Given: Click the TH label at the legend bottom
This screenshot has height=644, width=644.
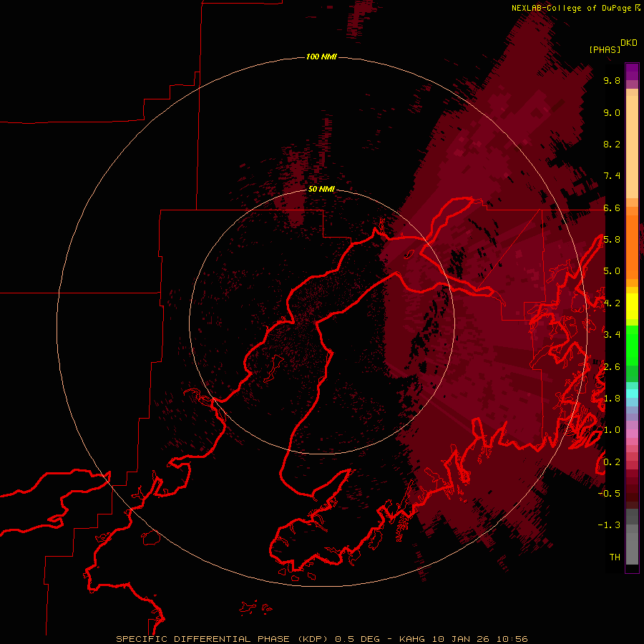Looking at the screenshot, I should coord(615,557).
